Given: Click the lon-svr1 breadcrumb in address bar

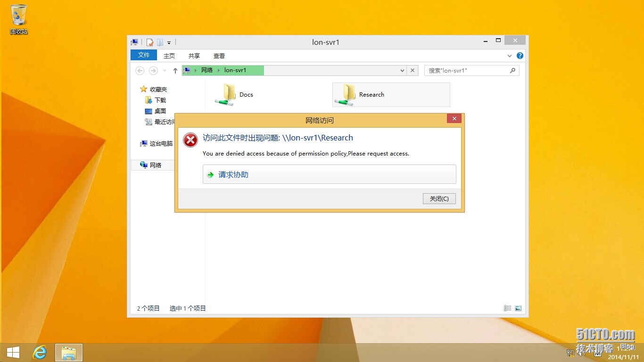Looking at the screenshot, I should coord(235,70).
